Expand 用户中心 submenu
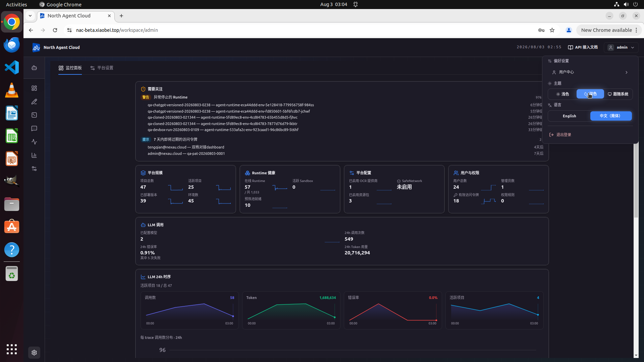The width and height of the screenshot is (644, 362). pos(590,72)
